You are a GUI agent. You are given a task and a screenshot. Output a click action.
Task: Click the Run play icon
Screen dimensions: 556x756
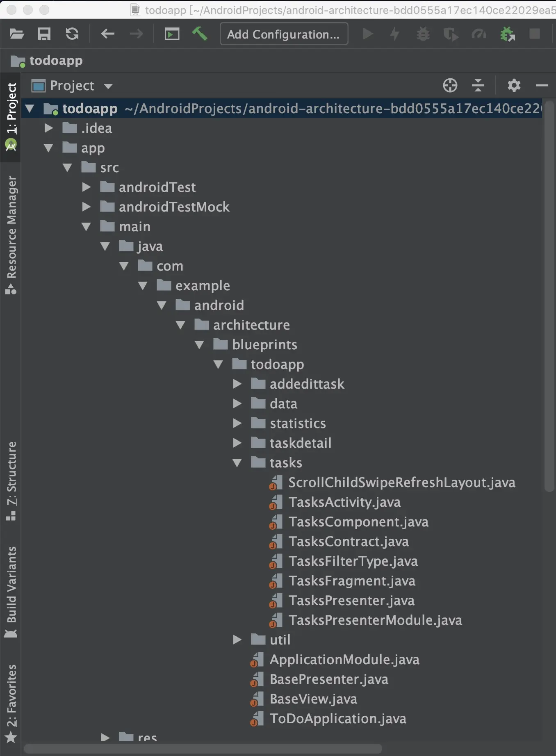[x=368, y=34]
